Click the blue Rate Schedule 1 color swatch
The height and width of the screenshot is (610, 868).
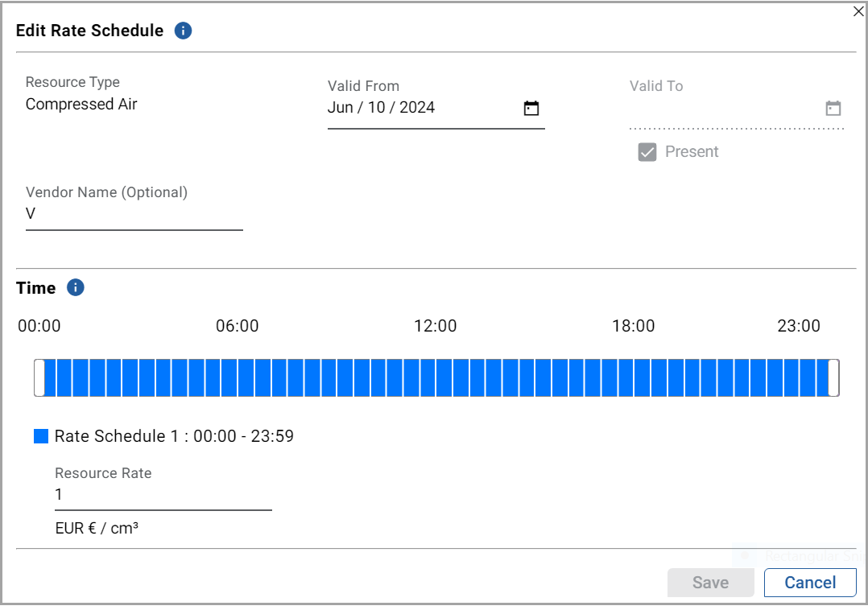[x=41, y=436]
